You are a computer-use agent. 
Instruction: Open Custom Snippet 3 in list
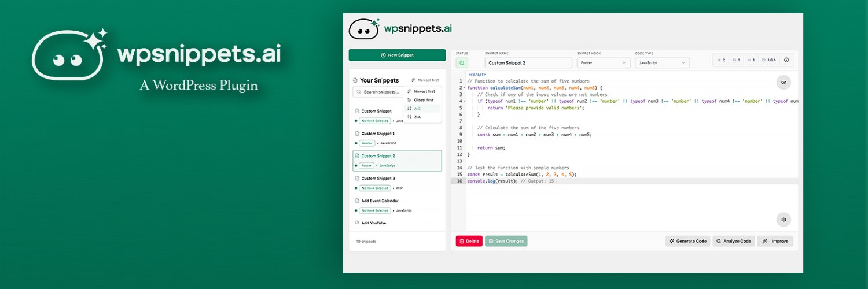click(x=397, y=183)
